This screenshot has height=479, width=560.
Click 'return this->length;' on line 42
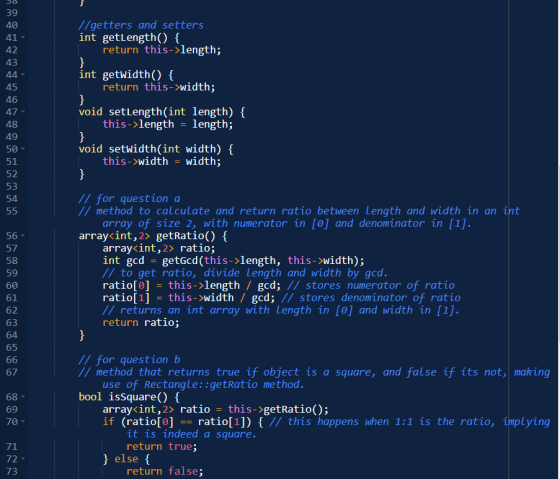(x=162, y=50)
